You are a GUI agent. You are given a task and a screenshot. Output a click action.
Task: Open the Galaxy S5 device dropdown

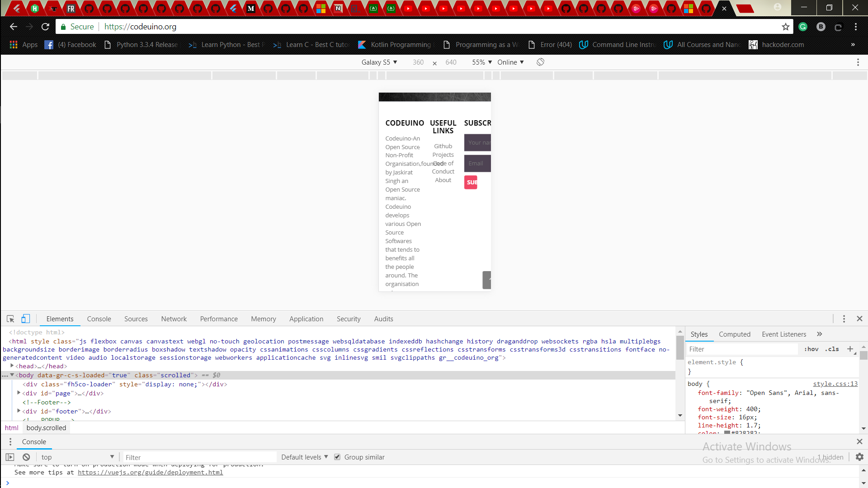tap(379, 62)
